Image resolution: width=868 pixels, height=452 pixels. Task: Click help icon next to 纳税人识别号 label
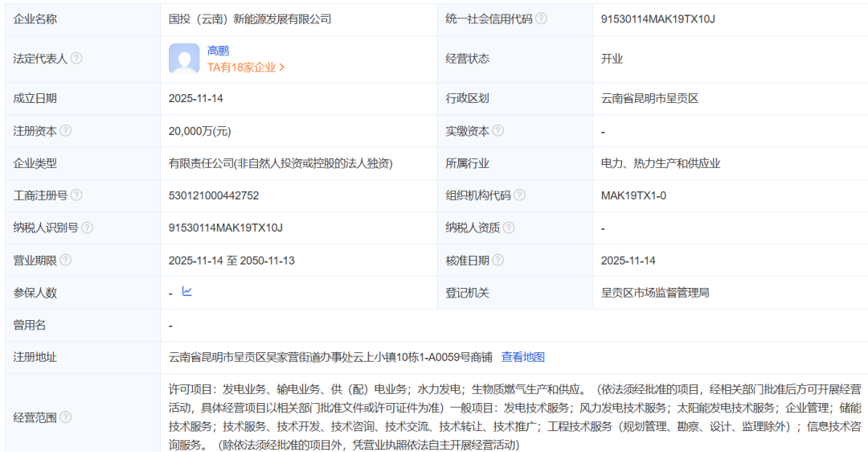pyautogui.click(x=88, y=228)
